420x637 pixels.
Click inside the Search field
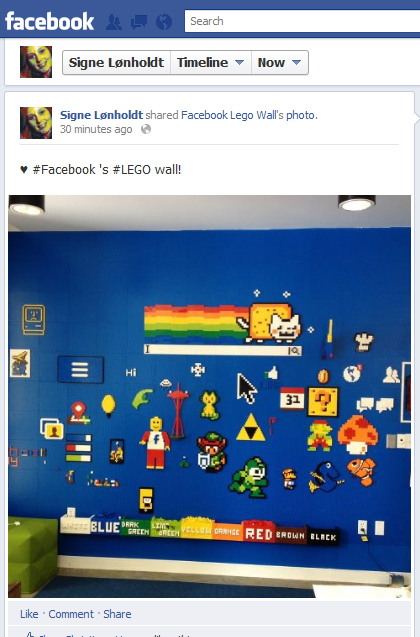click(302, 21)
